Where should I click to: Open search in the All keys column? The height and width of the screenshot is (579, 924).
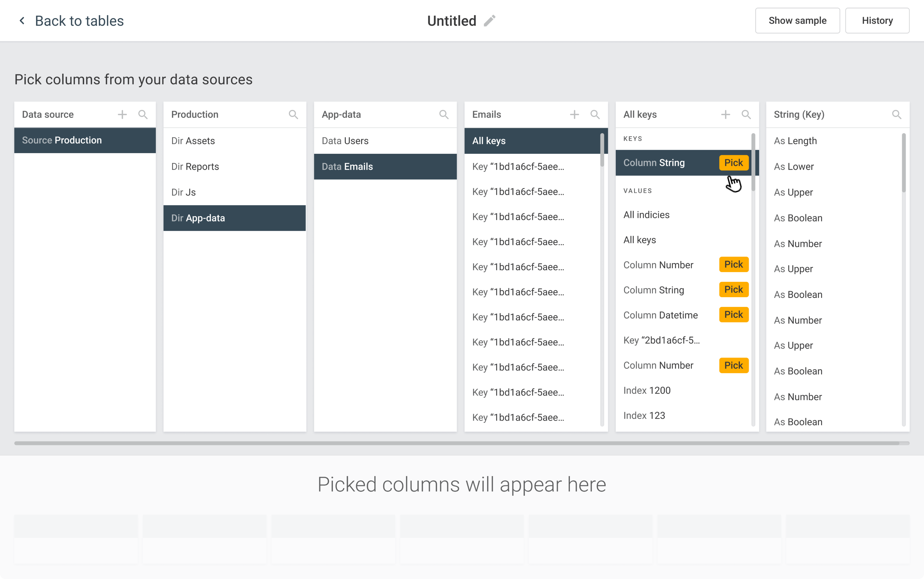pyautogui.click(x=746, y=115)
